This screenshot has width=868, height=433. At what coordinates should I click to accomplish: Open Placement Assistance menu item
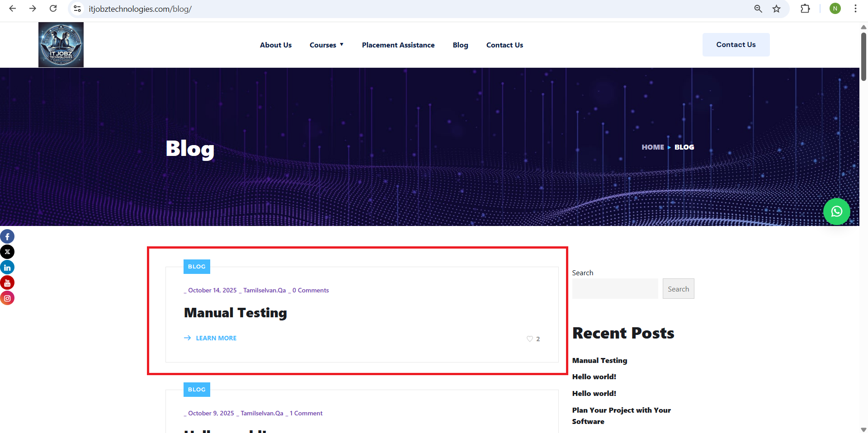[x=398, y=45]
